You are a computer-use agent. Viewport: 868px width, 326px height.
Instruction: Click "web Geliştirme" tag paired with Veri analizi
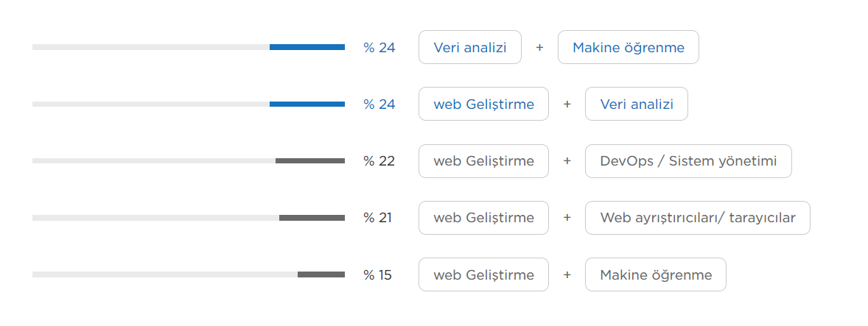[484, 104]
